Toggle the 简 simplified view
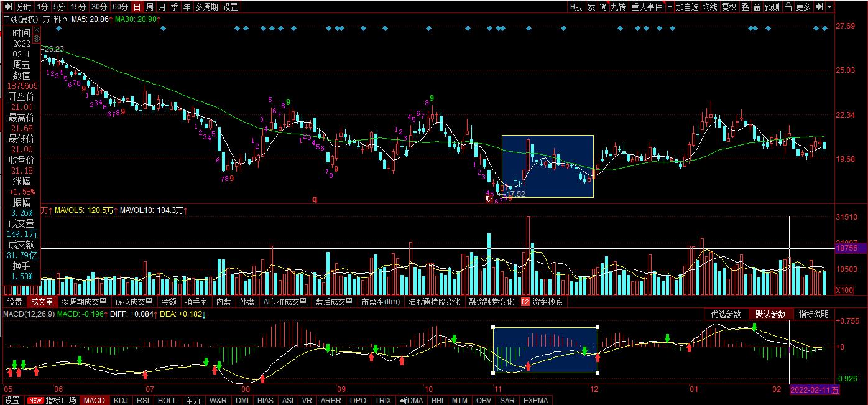This screenshot has width=868, height=405. coord(603,7)
